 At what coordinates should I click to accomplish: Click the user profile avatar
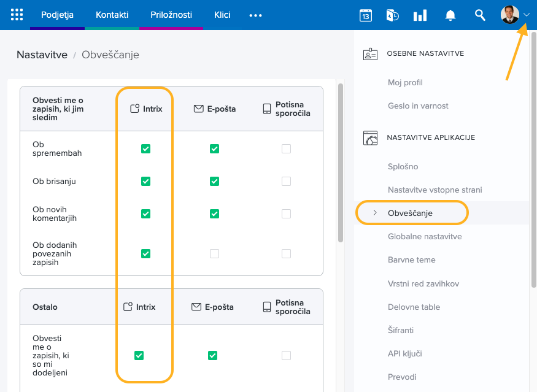(x=509, y=15)
